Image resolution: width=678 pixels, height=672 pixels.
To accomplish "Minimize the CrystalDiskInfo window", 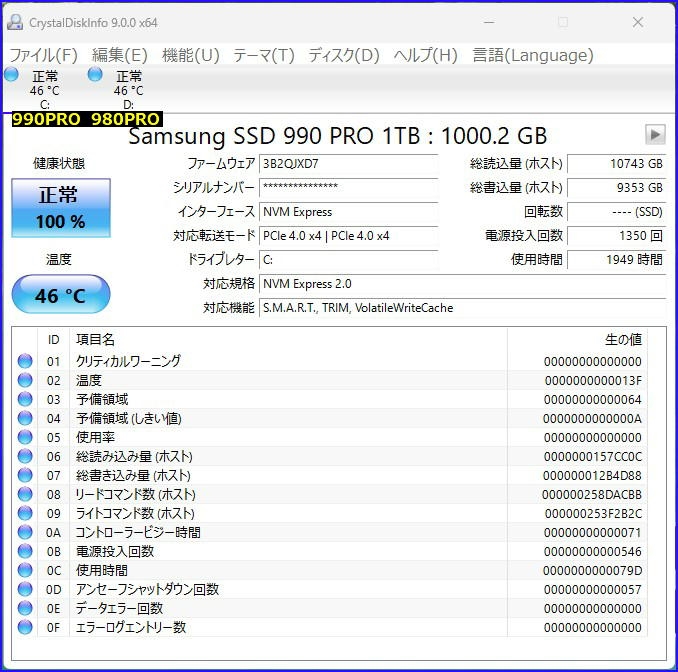I will tap(489, 22).
